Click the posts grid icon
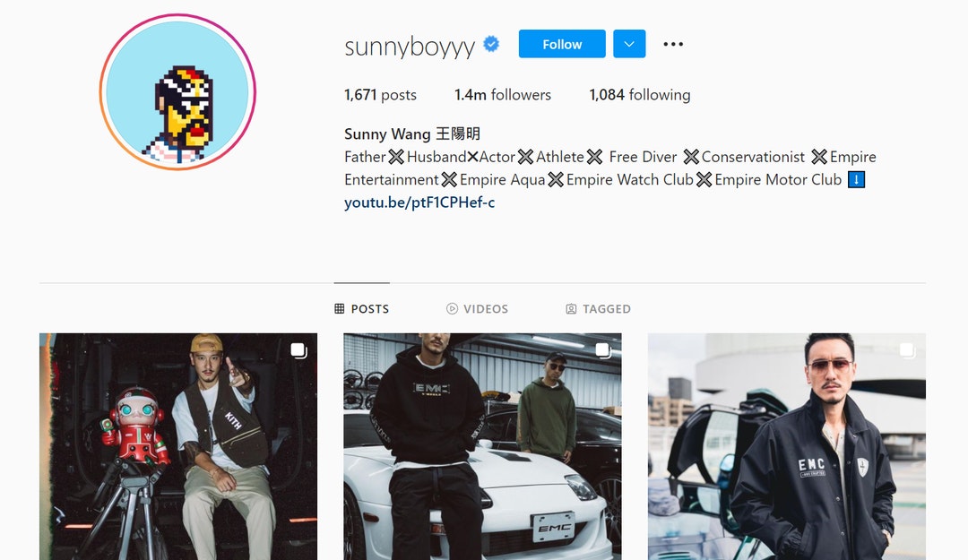Screen dimensions: 968x560 (x=339, y=309)
